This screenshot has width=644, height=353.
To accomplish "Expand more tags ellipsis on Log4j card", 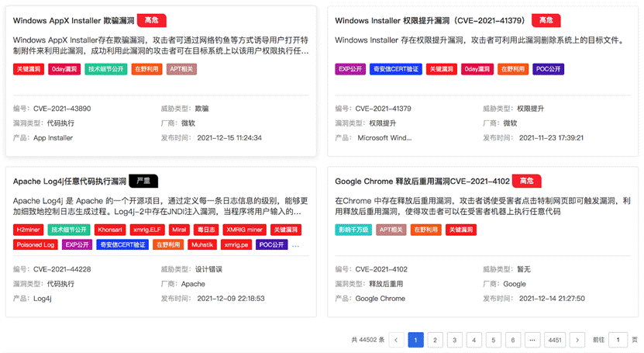I will pos(294,245).
